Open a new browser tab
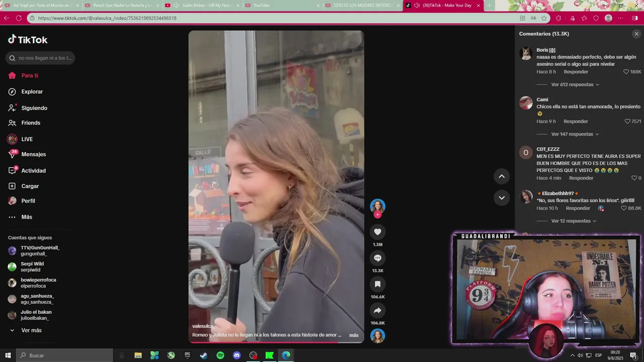This screenshot has width=644, height=362. point(489,6)
